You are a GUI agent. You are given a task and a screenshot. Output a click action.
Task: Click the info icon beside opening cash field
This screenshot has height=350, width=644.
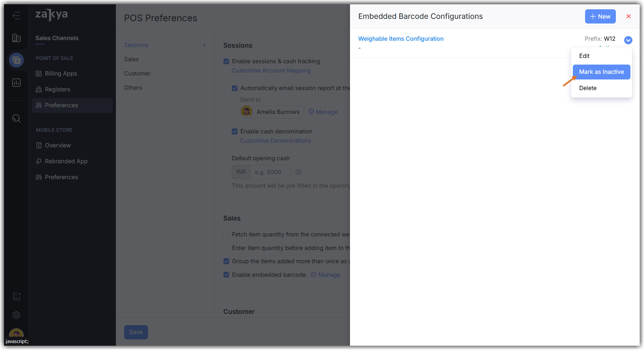(x=298, y=172)
